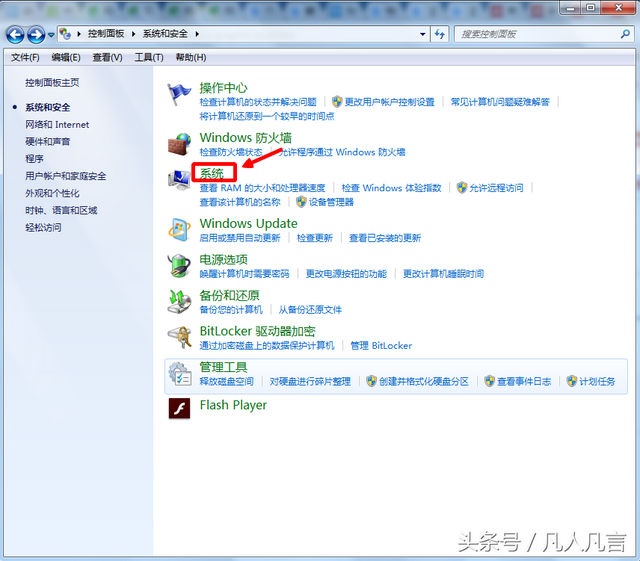Click the 检查防火墙状态 link
640x561 pixels.
(x=231, y=152)
